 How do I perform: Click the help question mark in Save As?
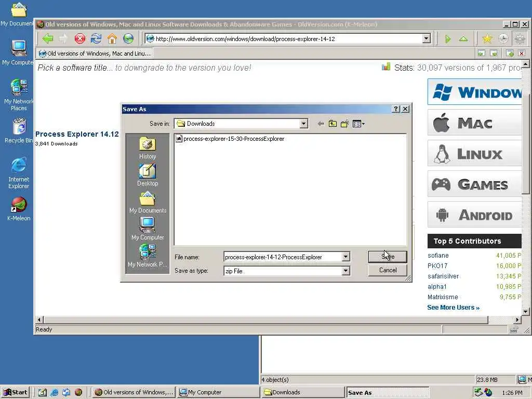395,109
